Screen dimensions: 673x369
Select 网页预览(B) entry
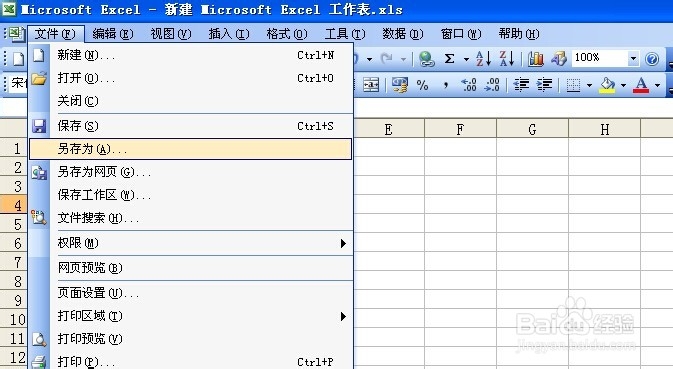[x=191, y=268]
